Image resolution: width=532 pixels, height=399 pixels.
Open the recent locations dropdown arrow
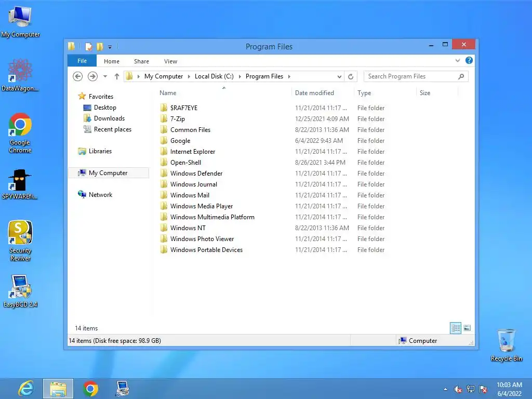tap(105, 76)
